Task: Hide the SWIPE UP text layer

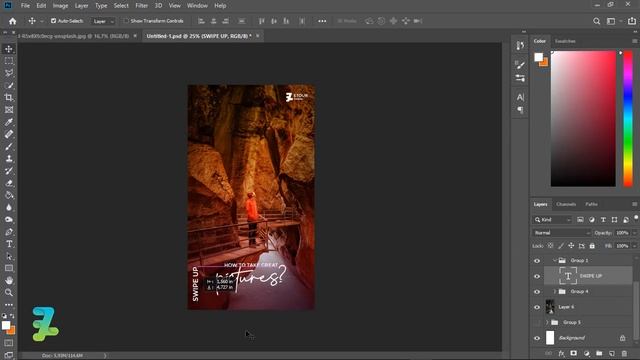Action: tap(537, 276)
